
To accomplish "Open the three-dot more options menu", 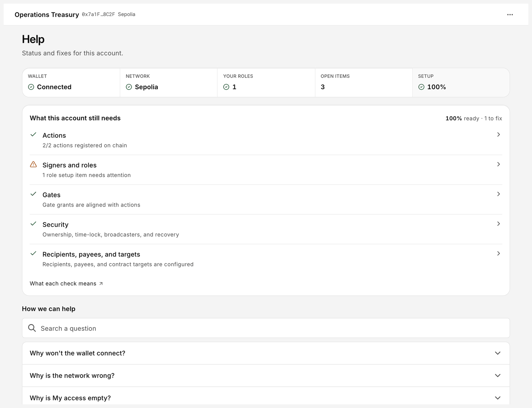I will 510,15.
